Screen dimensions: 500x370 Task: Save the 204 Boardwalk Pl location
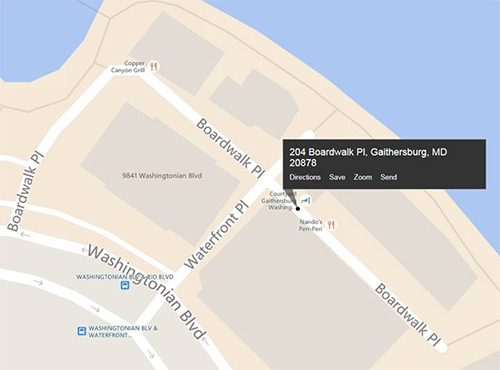click(x=337, y=177)
